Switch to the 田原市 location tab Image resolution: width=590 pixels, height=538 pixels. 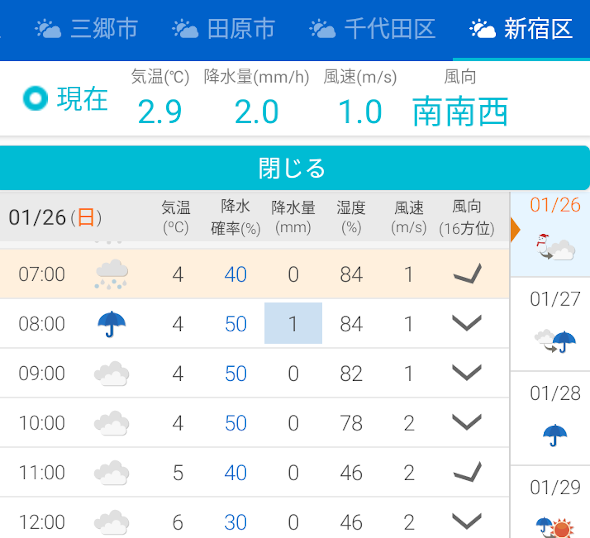coord(223,29)
